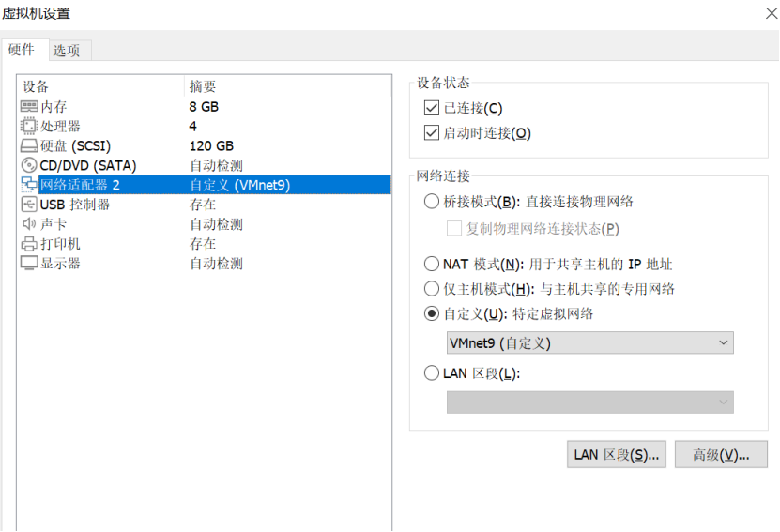780x532 pixels.
Task: Switch to the 选项 tab
Action: [66, 51]
